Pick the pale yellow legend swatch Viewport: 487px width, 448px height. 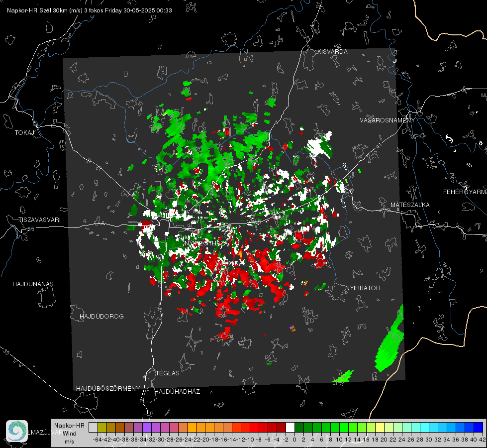[380, 427]
